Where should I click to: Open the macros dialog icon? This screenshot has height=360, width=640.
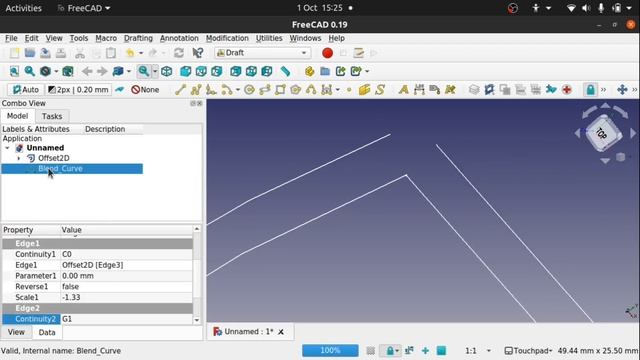click(358, 53)
